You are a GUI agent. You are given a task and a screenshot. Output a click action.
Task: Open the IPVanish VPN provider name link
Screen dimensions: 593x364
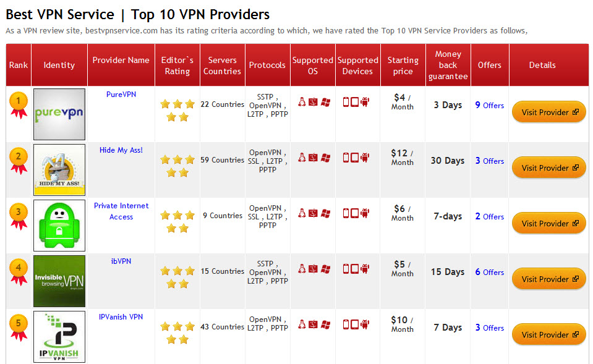click(121, 317)
